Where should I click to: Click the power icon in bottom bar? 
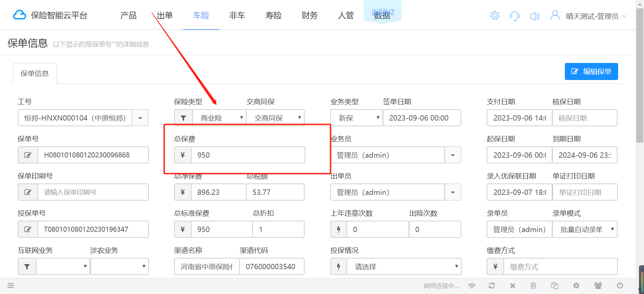click(620, 285)
